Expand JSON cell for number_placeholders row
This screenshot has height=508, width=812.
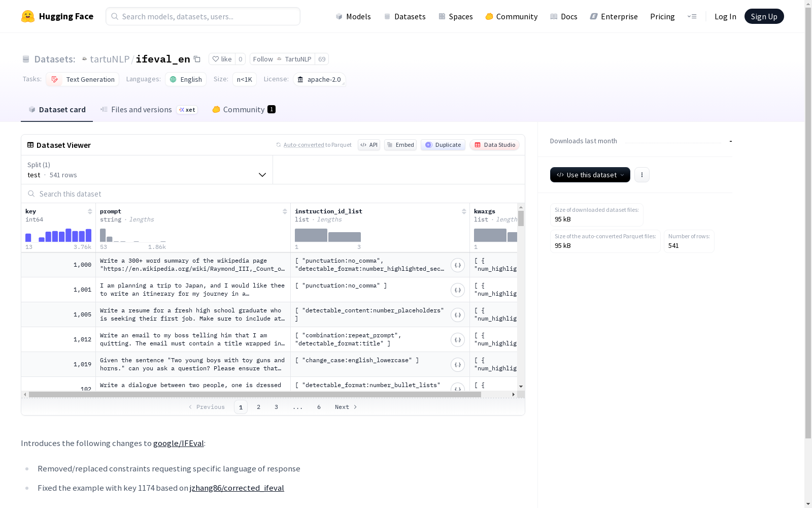click(458, 315)
